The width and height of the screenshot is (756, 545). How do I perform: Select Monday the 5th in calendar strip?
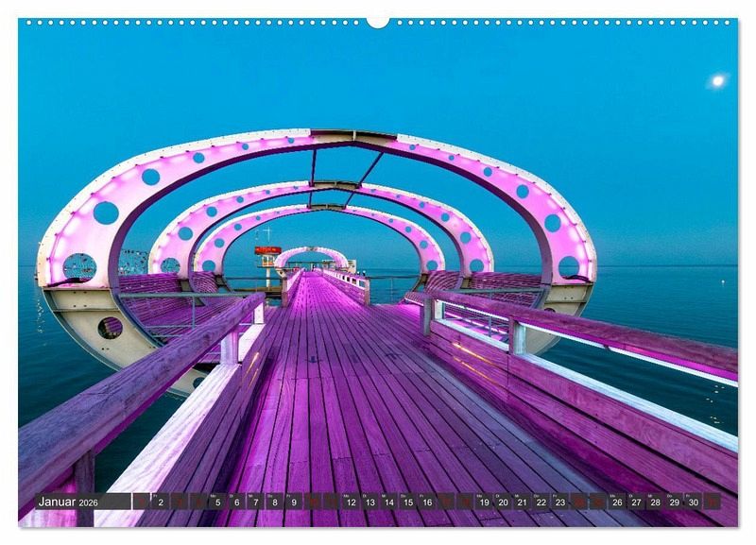tap(217, 502)
